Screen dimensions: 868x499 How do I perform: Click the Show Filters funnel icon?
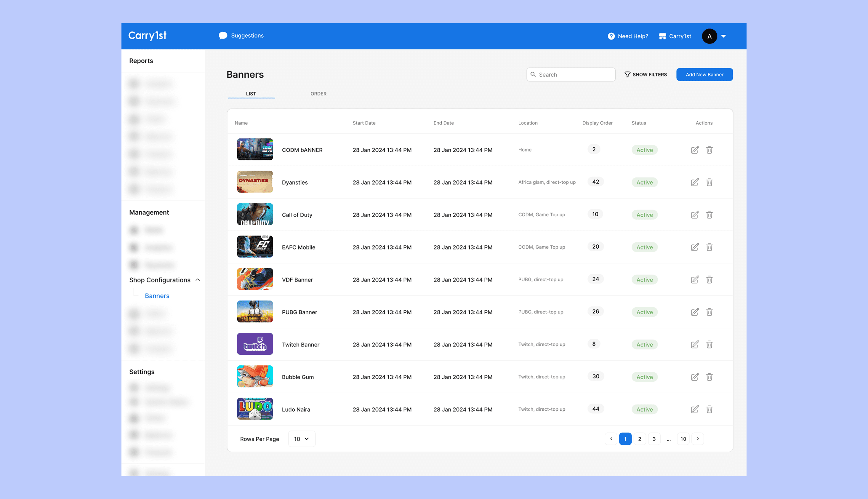[x=627, y=74]
